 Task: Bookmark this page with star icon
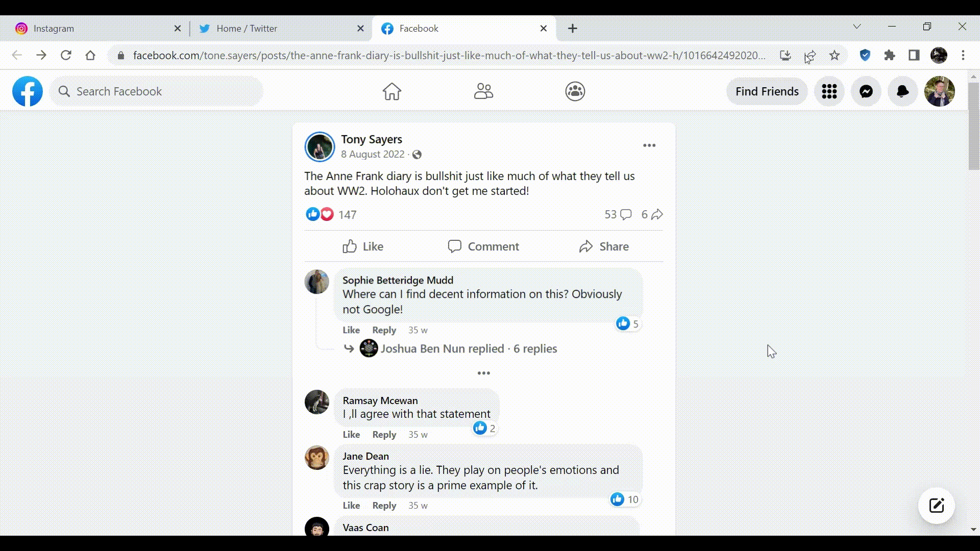[835, 55]
